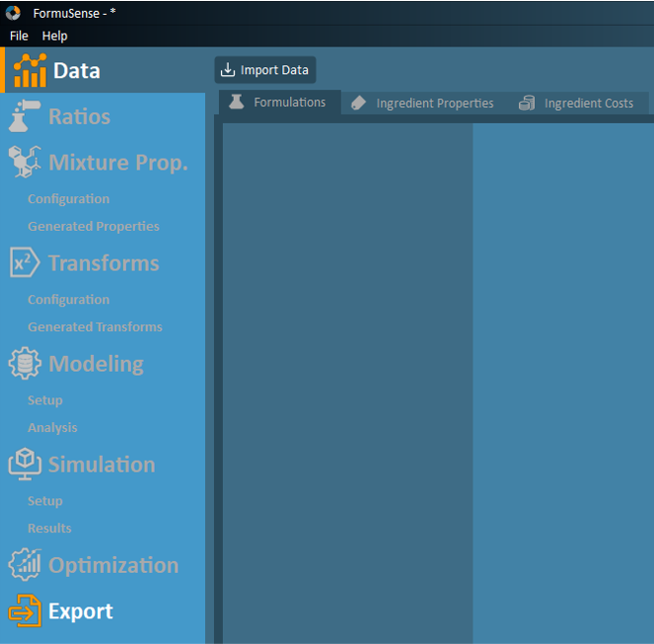Open the Transforms section
The width and height of the screenshot is (654, 644).
[104, 263]
